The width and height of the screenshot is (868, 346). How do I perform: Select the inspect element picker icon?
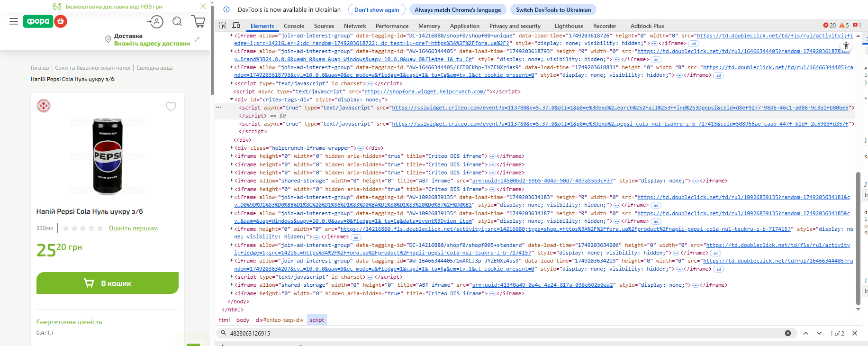pos(223,26)
